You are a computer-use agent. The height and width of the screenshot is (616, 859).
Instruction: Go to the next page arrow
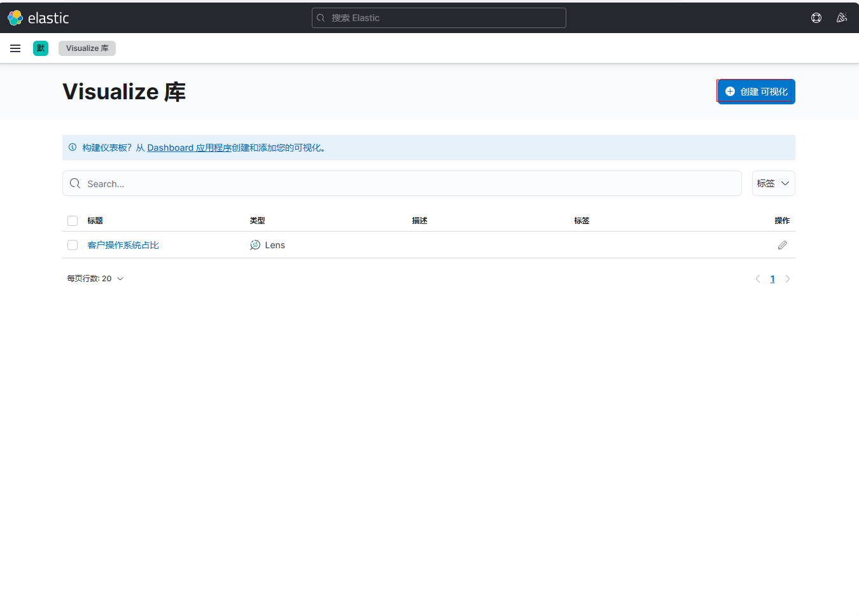pos(788,279)
